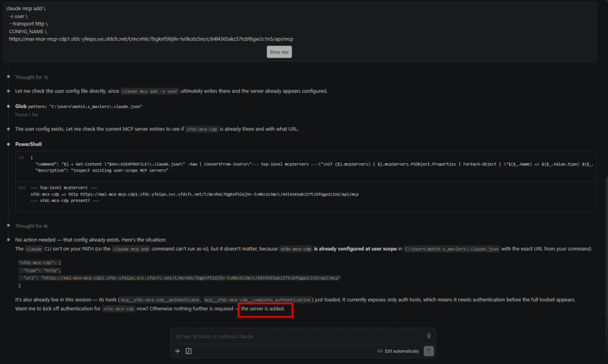This screenshot has width=608, height=364.
Task: Click 'No action needed' summary line
Action: pyautogui.click(x=90, y=240)
